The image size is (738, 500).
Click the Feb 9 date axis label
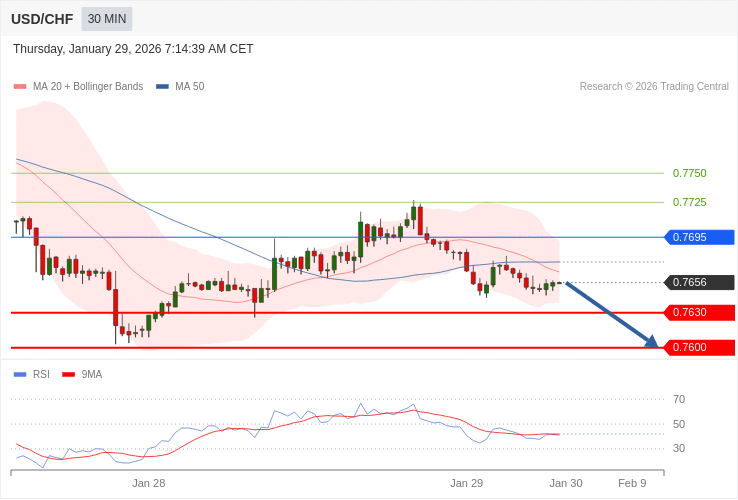632,484
